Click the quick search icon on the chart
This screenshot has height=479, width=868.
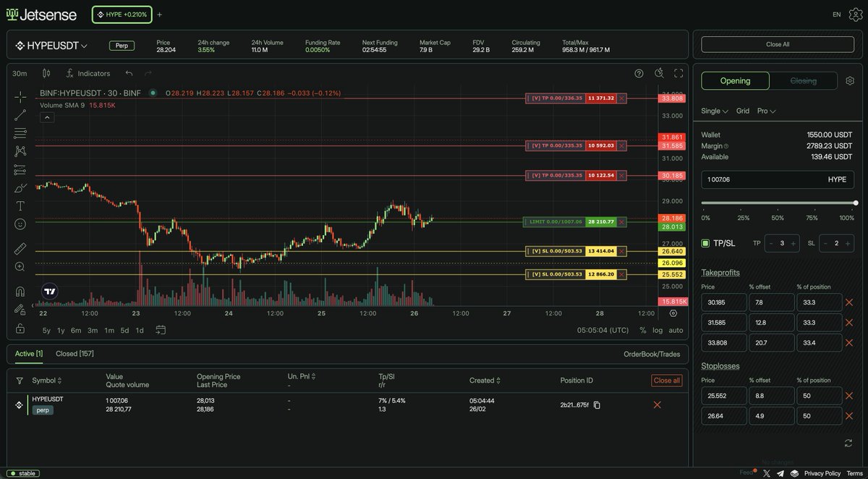point(659,73)
